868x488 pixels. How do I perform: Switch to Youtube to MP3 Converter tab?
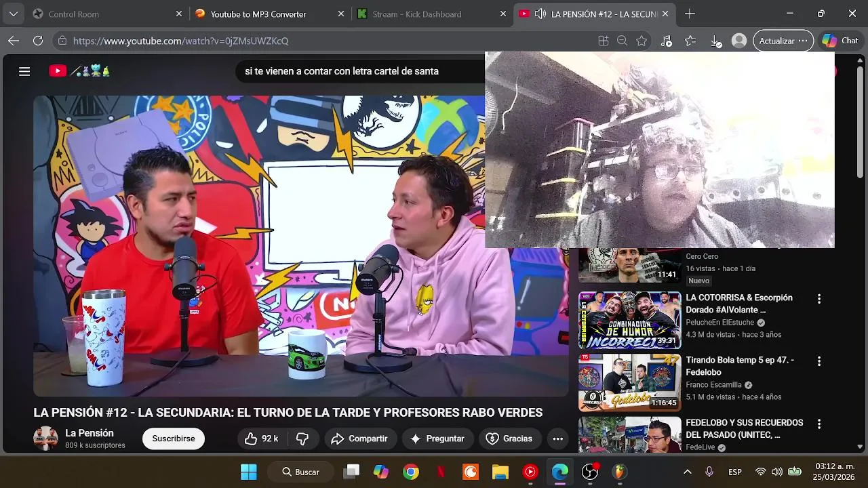tap(269, 14)
